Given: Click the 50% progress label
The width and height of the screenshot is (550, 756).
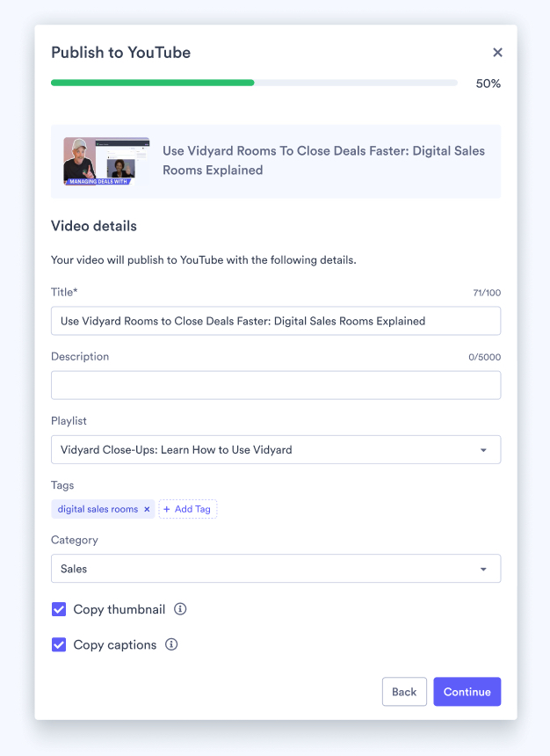Looking at the screenshot, I should [x=488, y=84].
